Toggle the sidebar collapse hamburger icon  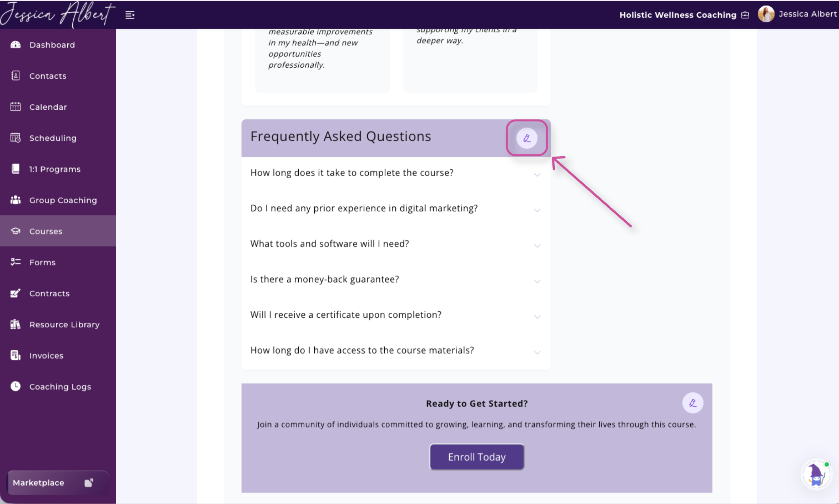click(130, 15)
